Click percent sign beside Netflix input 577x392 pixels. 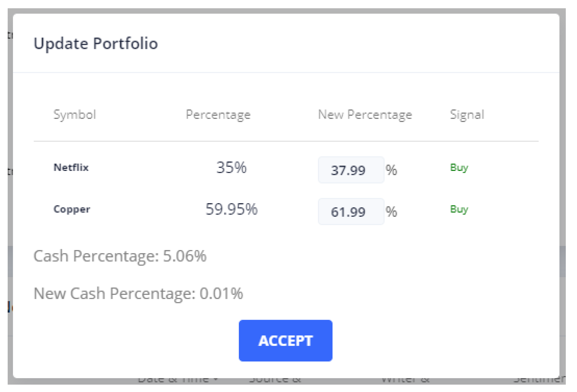tap(391, 170)
